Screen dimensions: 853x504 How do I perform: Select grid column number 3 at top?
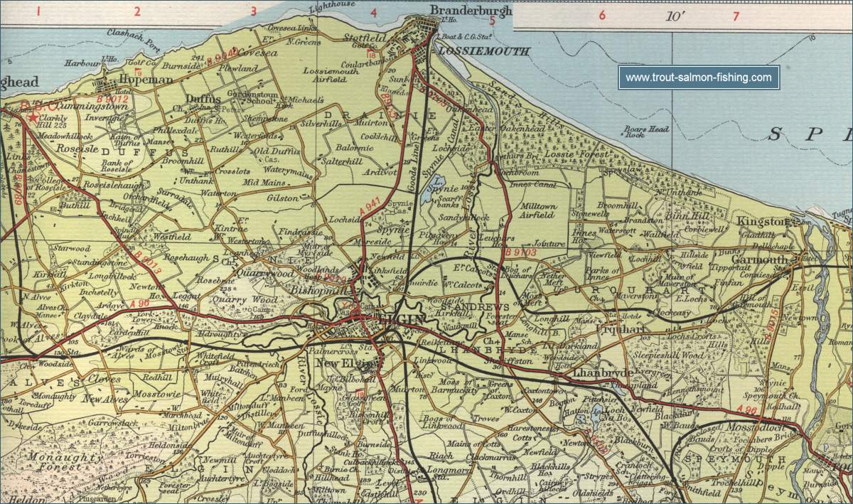coord(252,11)
